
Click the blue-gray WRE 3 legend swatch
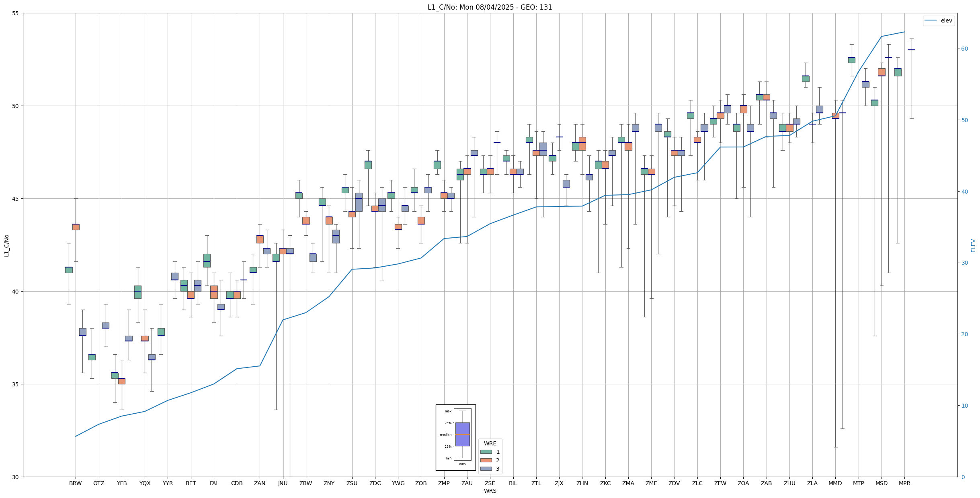[x=486, y=469]
